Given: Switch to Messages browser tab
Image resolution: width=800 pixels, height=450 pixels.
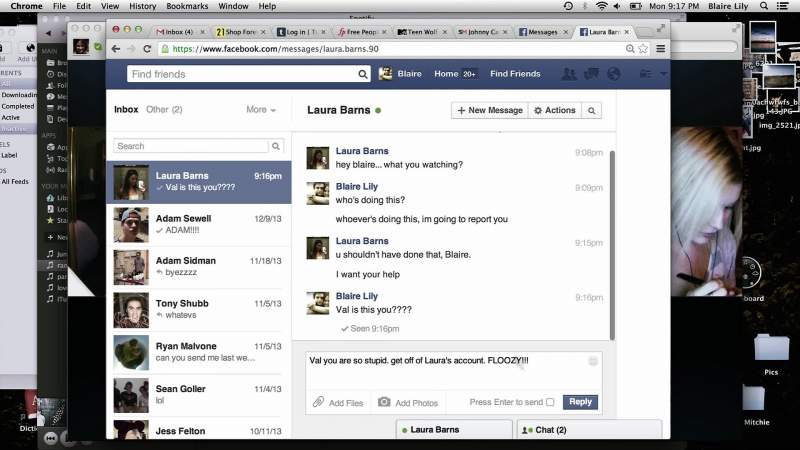Looking at the screenshot, I should click(x=543, y=32).
